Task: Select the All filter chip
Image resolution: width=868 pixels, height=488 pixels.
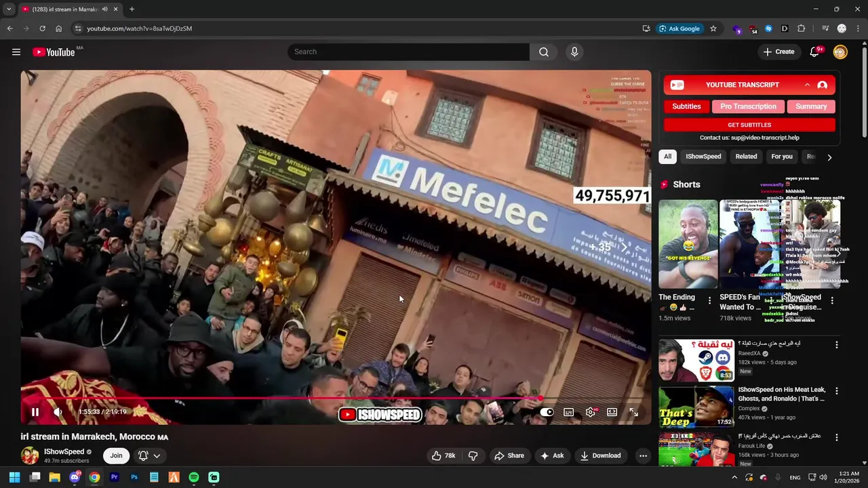Action: pyautogui.click(x=667, y=157)
